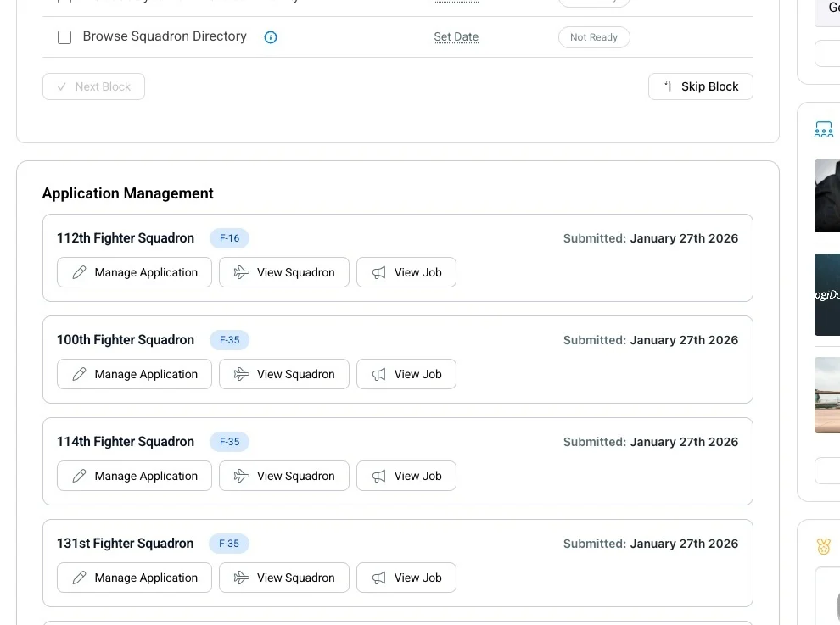Image resolution: width=840 pixels, height=625 pixels.
Task: Open Manage Application for 112th Fighter Squadron
Action: 134,272
